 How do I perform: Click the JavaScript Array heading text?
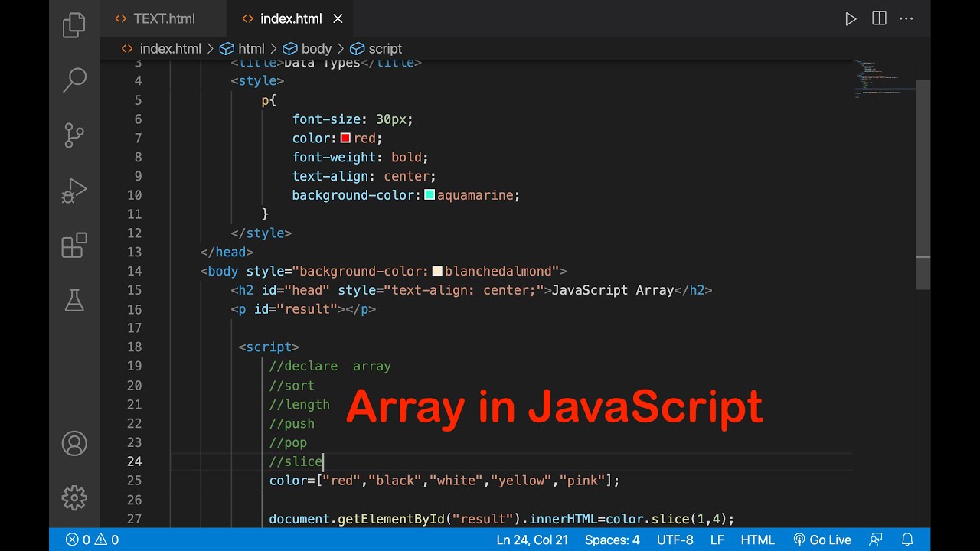coord(612,290)
